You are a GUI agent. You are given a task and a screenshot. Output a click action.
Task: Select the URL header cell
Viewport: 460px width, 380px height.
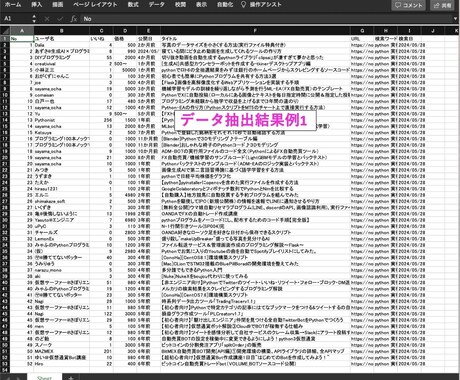click(362, 39)
